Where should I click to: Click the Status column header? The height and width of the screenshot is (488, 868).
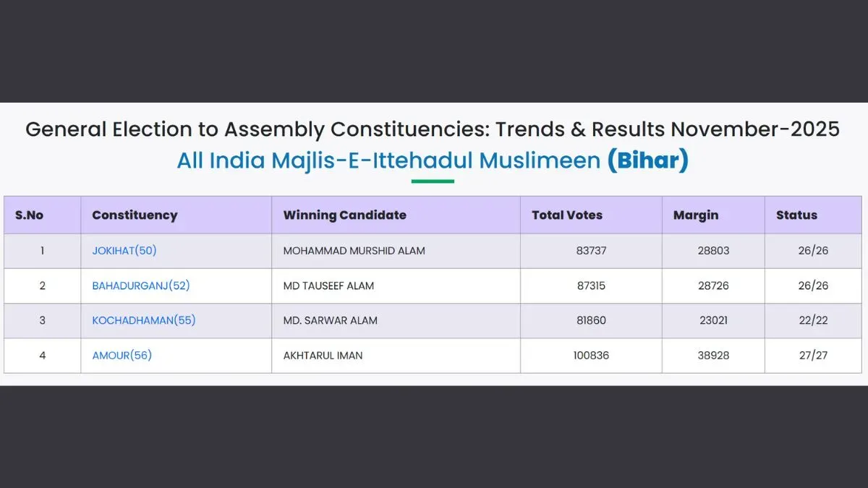pos(796,215)
